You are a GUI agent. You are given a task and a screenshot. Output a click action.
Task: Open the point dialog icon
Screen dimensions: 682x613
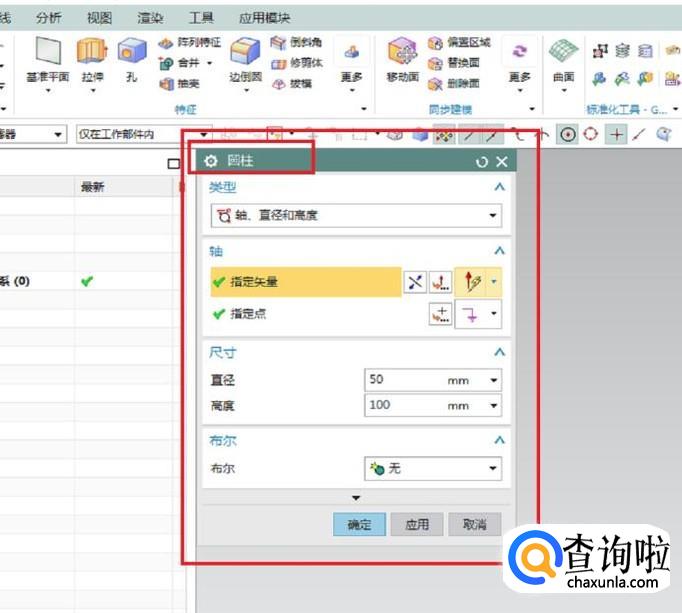(x=441, y=314)
